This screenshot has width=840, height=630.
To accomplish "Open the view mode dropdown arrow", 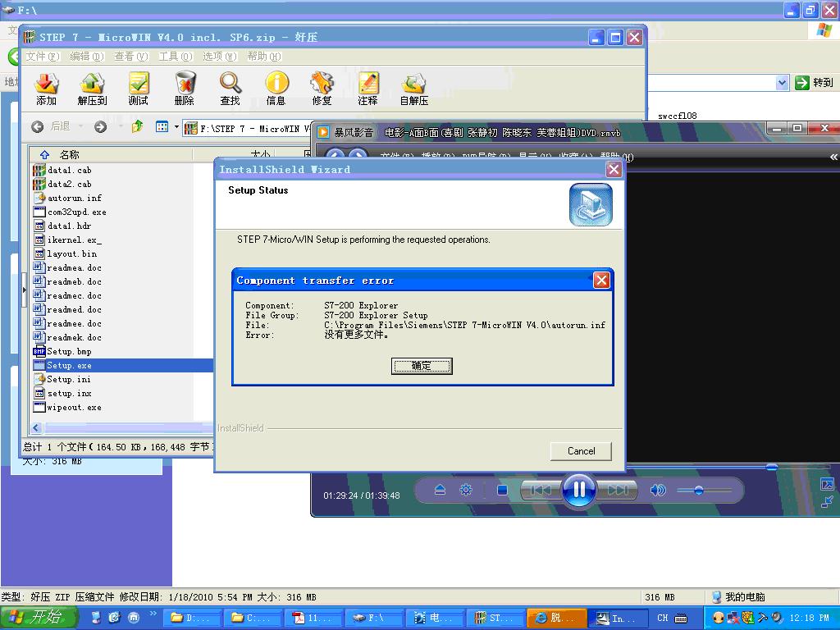I will (176, 127).
